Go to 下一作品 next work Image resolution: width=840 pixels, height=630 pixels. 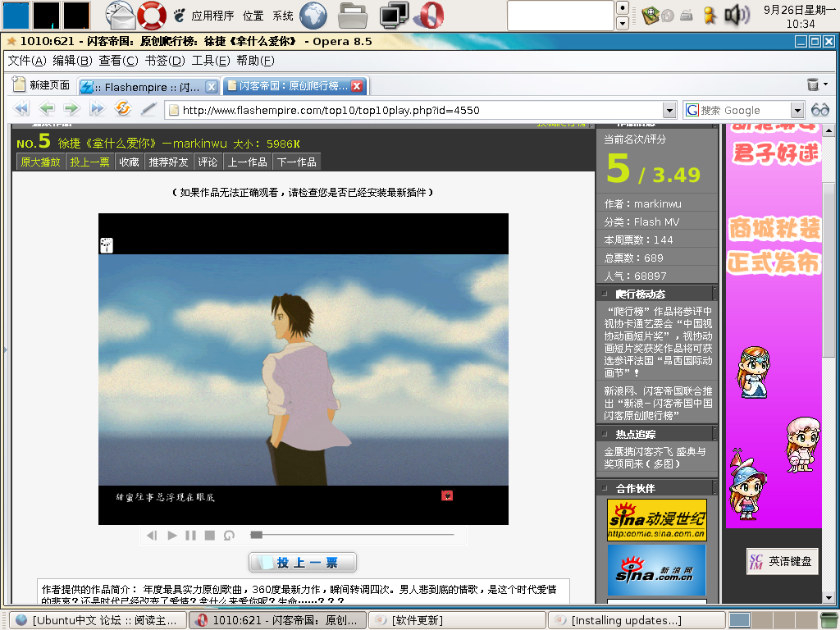click(x=297, y=162)
